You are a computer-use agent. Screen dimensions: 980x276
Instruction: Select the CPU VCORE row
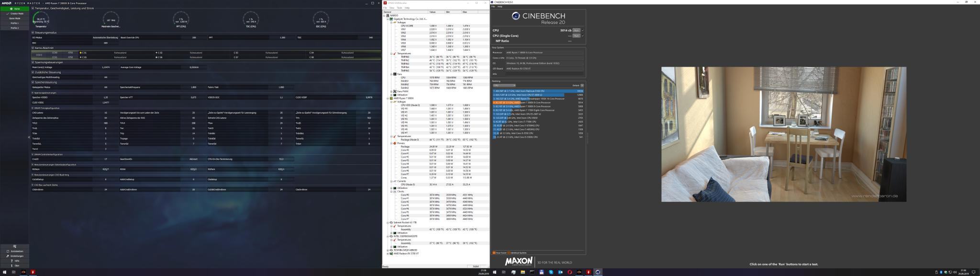click(x=435, y=26)
